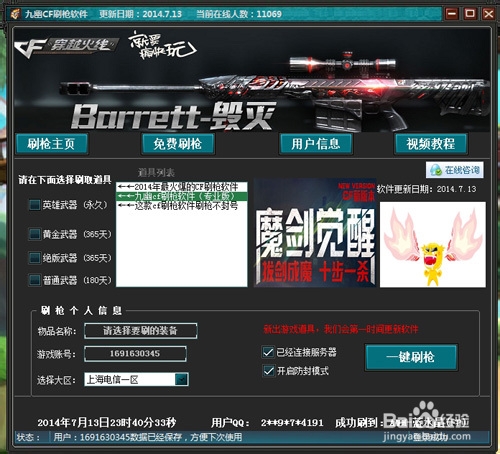Click the 游戏账号 input field
500x454 pixels.
click(x=135, y=353)
